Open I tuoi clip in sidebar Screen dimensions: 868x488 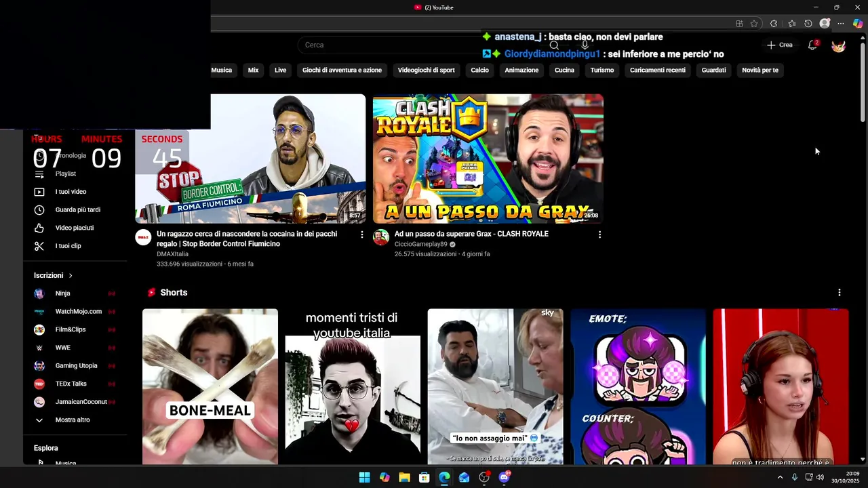pyautogui.click(x=75, y=246)
